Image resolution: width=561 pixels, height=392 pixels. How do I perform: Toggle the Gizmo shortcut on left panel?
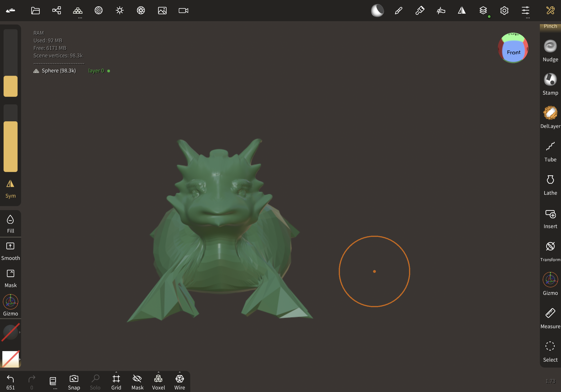[11, 305]
